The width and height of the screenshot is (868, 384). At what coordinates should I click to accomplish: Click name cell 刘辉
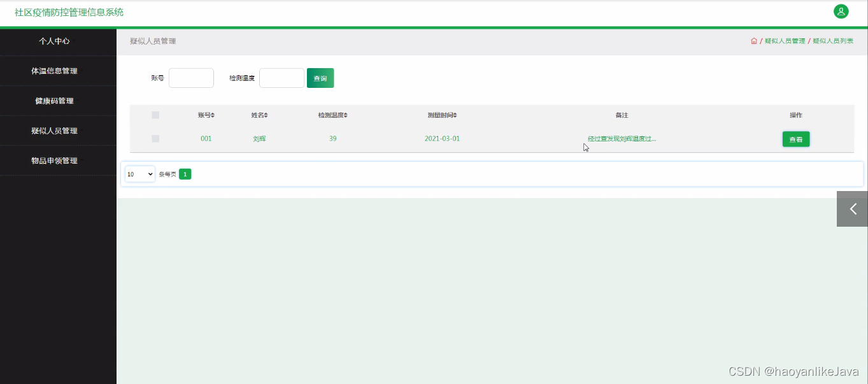coord(259,138)
